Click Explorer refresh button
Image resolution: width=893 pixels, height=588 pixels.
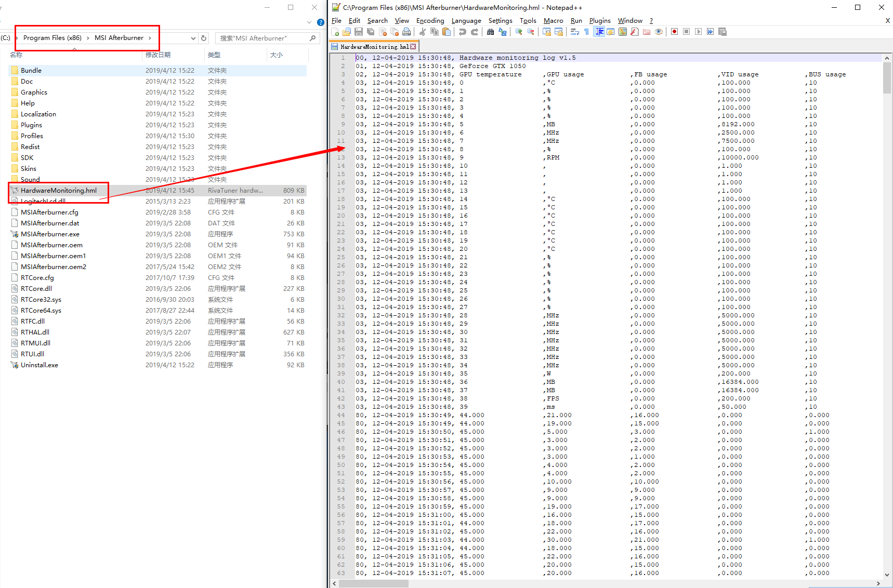(x=204, y=38)
